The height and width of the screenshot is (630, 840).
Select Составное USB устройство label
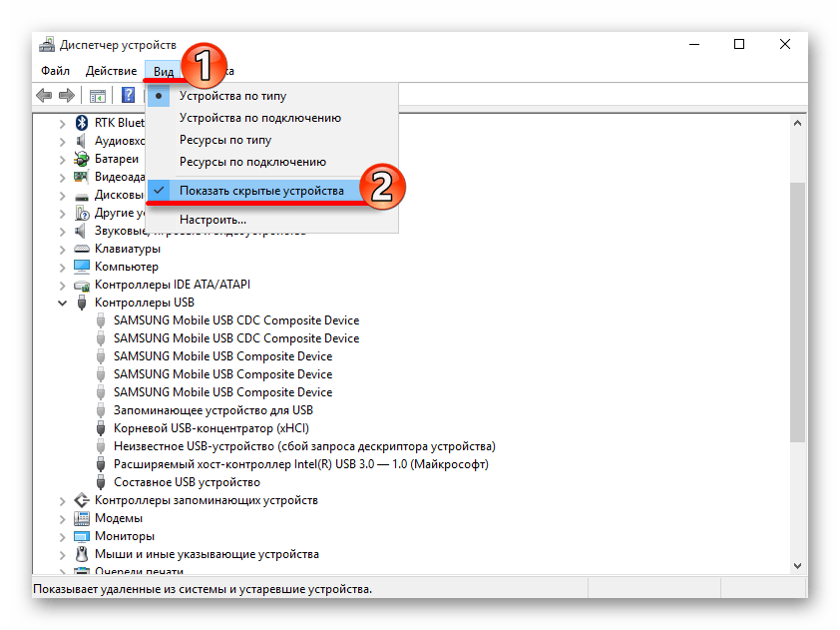(187, 482)
